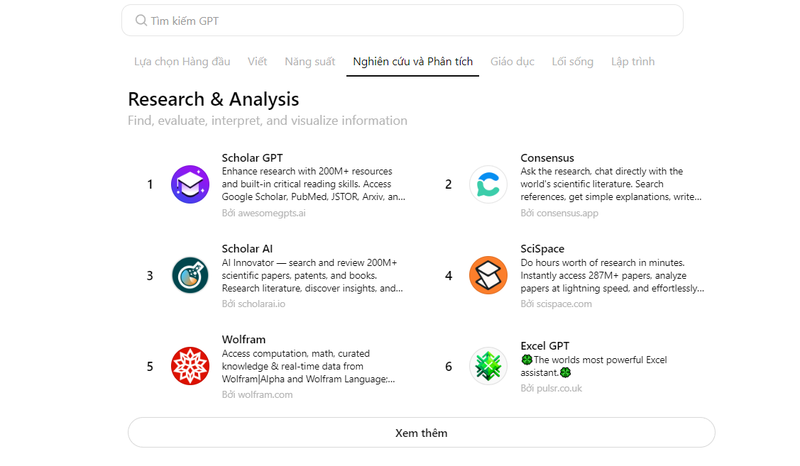Viewport: 800px width, 466px height.
Task: Click rank number 5 beside Wolfram
Action: click(150, 366)
